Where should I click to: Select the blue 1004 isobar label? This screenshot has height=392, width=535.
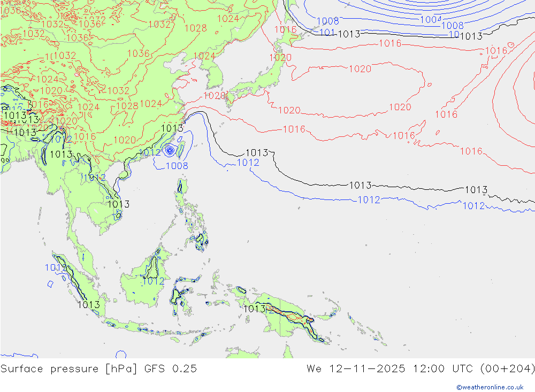coord(431,19)
